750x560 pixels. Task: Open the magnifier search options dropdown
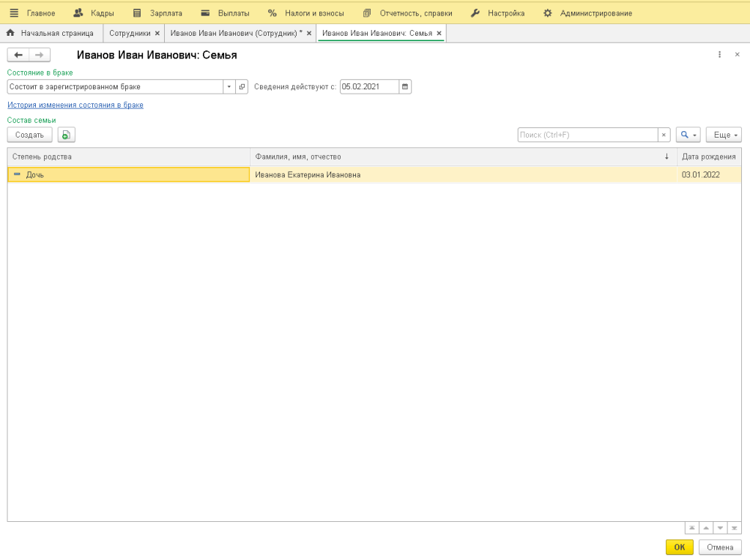point(688,135)
